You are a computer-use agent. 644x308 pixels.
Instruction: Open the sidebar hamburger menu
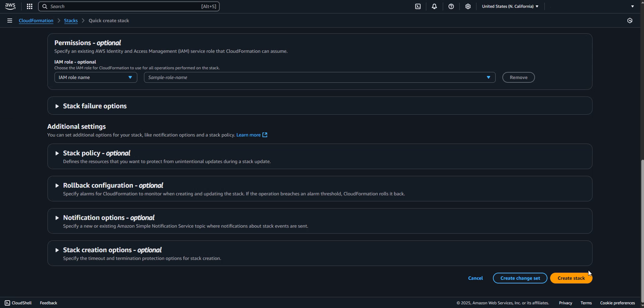[x=9, y=21]
